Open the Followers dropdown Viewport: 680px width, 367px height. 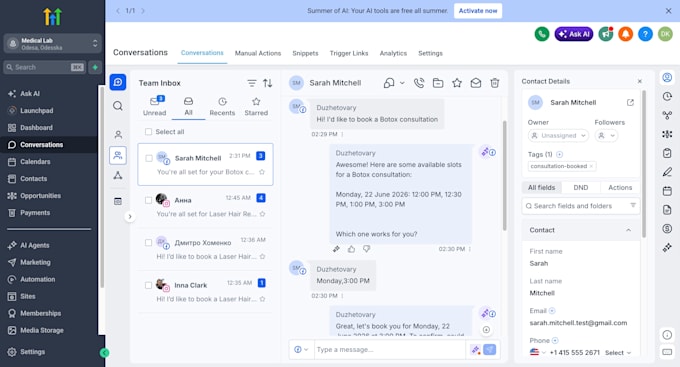click(x=606, y=136)
